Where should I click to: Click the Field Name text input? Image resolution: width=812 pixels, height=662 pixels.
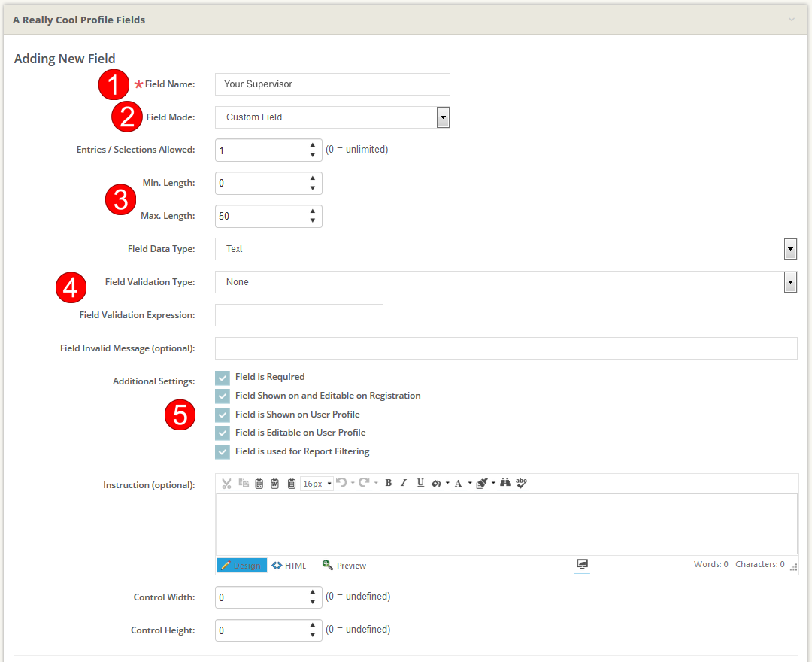click(x=332, y=84)
